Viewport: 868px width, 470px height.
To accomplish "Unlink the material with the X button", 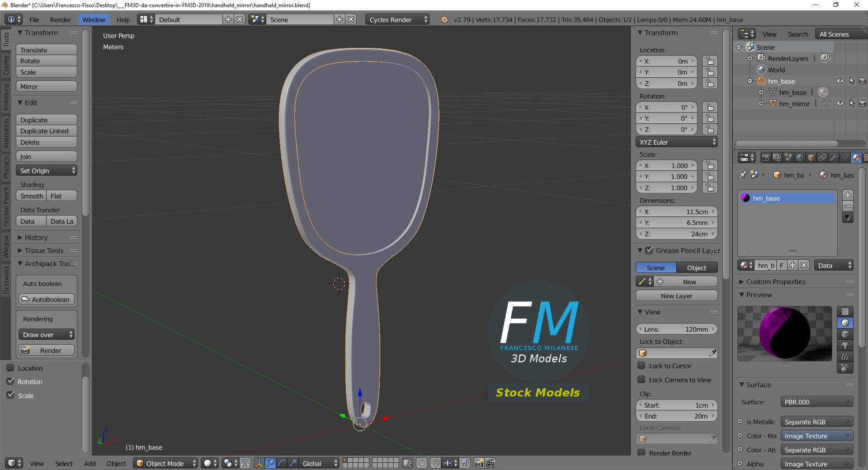I will pyautogui.click(x=804, y=265).
